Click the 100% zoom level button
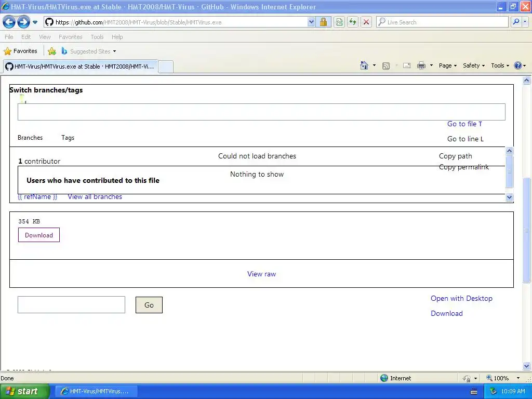Viewport: 532px width, 399px height. [x=498, y=378]
